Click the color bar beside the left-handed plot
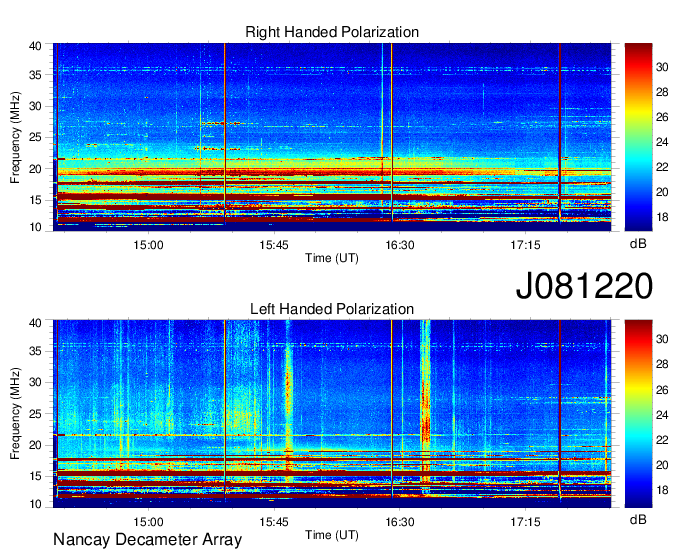680x552 pixels. (638, 414)
